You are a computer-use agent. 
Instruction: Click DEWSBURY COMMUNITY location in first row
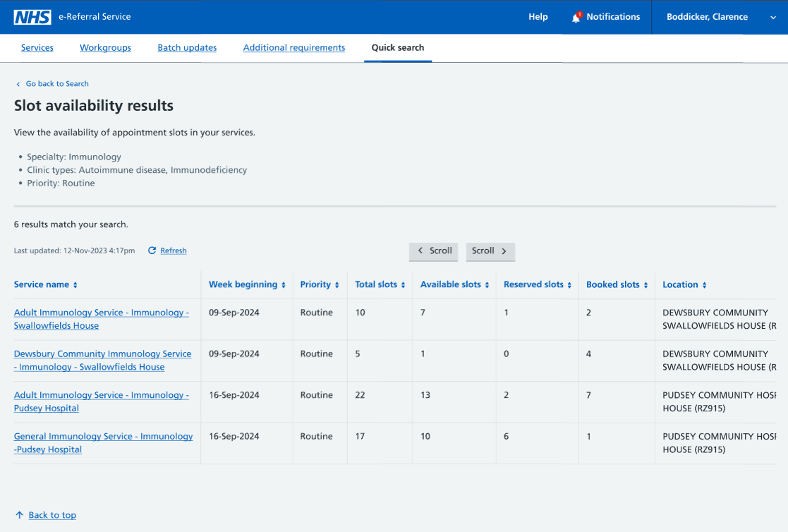719,320
